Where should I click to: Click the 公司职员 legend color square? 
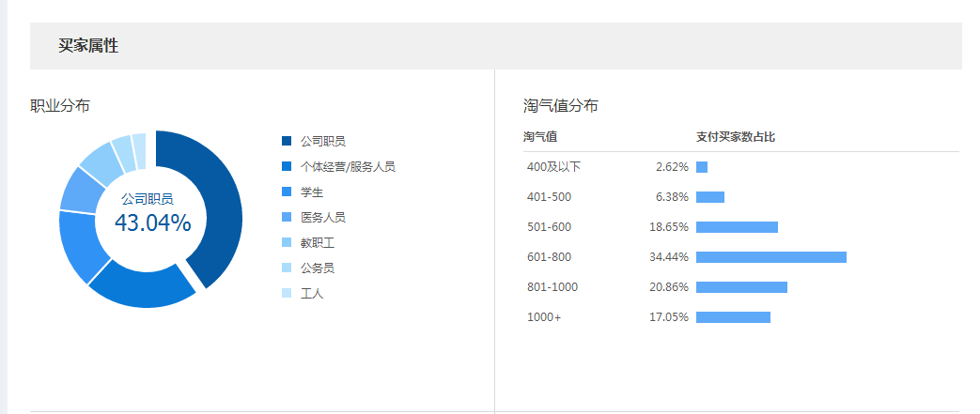287,141
